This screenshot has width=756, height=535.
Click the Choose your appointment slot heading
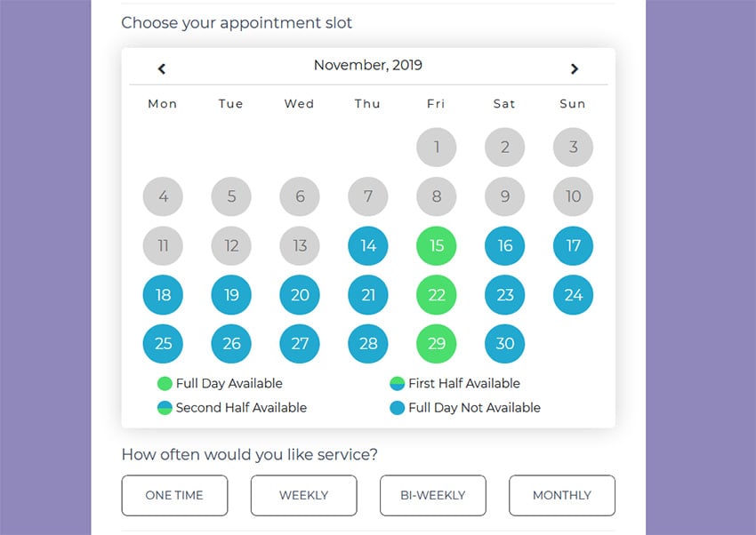[x=237, y=23]
